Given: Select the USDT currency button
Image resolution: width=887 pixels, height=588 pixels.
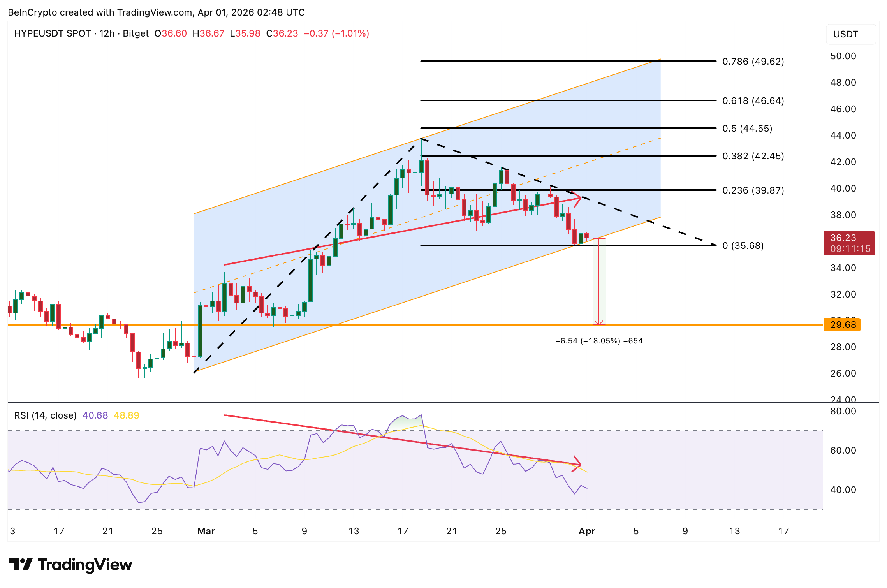Looking at the screenshot, I should coord(850,34).
